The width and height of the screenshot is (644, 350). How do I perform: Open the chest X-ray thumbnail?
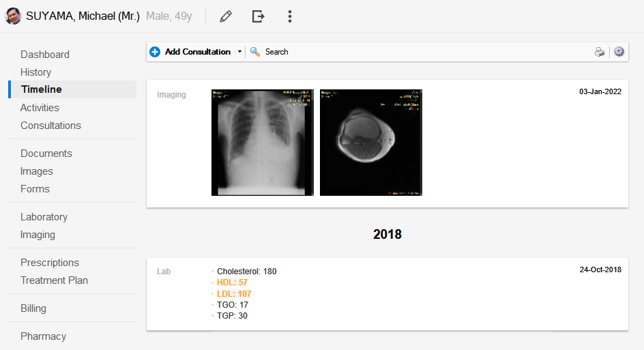(263, 143)
